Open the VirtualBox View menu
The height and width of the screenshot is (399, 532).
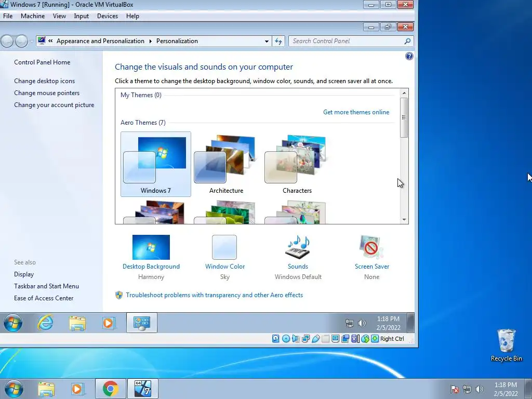(x=59, y=16)
